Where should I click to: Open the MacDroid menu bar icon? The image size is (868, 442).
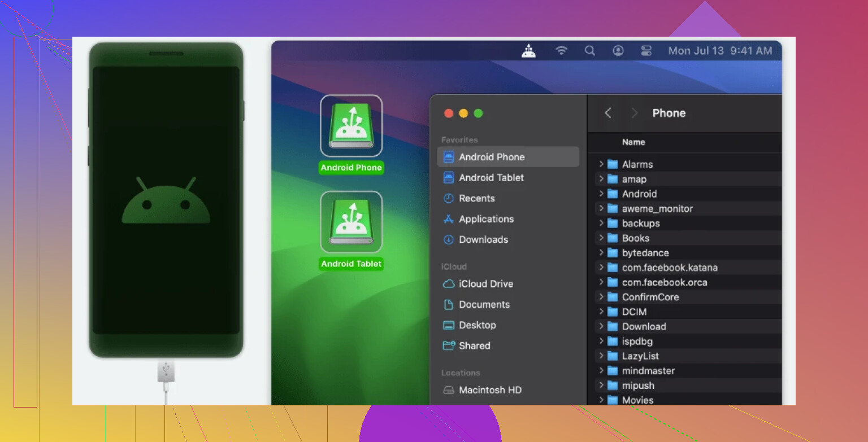(528, 51)
